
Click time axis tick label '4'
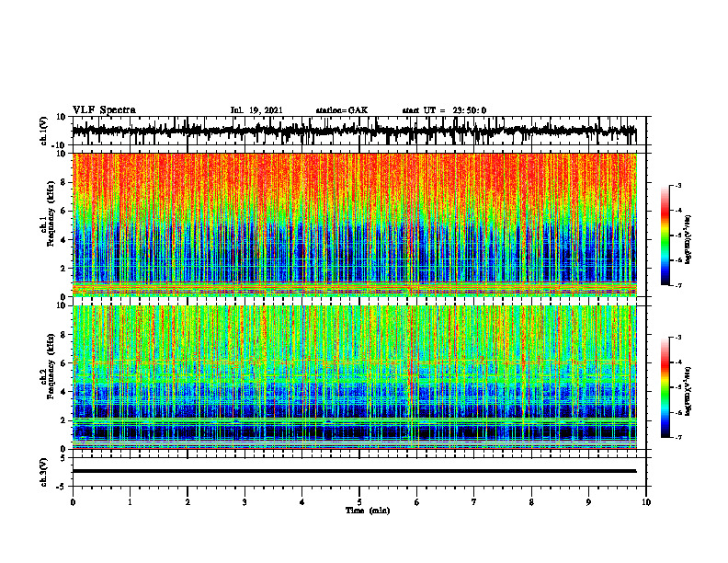(x=302, y=502)
